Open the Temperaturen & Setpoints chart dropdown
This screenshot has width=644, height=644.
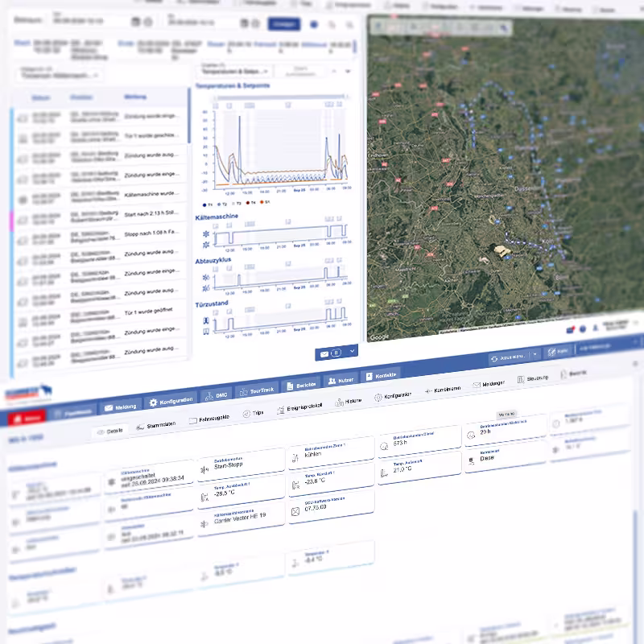(x=234, y=71)
